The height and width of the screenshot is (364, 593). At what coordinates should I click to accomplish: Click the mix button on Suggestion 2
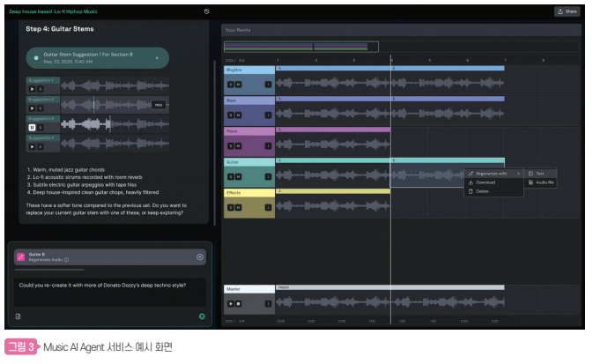coord(159,105)
